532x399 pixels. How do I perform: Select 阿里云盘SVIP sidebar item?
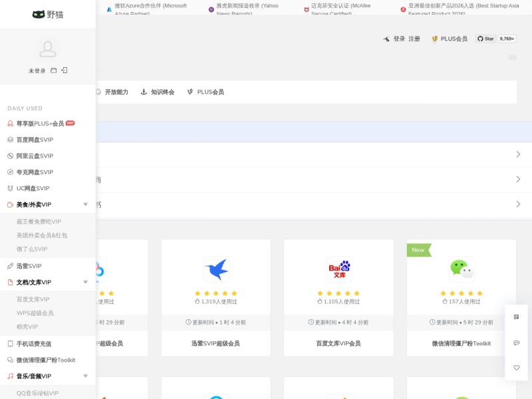[35, 156]
